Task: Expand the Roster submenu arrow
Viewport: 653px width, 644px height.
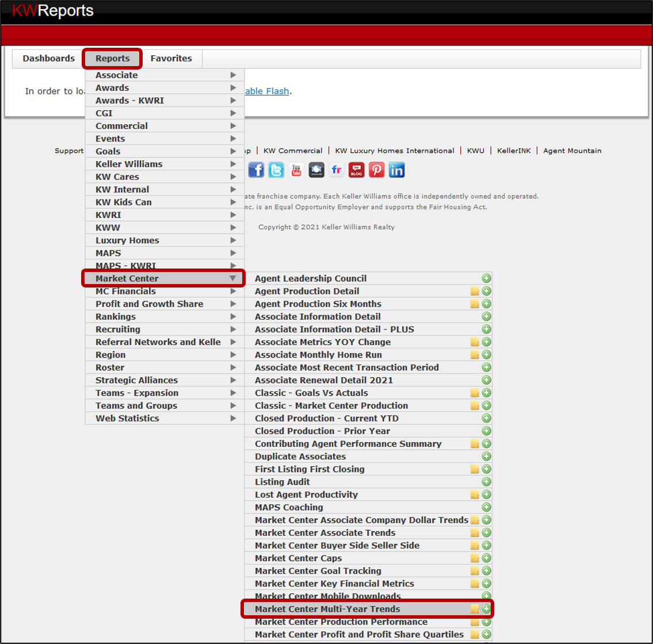Action: [233, 367]
